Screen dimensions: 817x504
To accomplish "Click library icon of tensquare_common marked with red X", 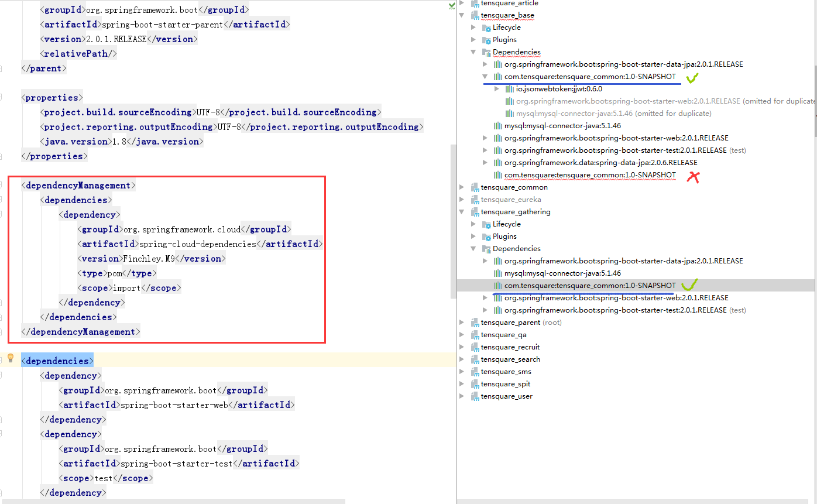I will [499, 175].
